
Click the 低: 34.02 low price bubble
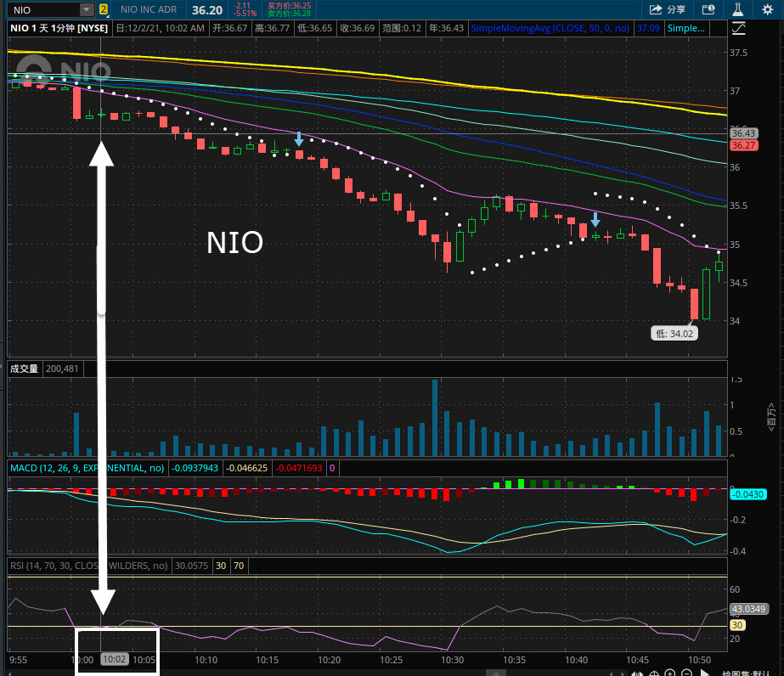[x=674, y=334]
